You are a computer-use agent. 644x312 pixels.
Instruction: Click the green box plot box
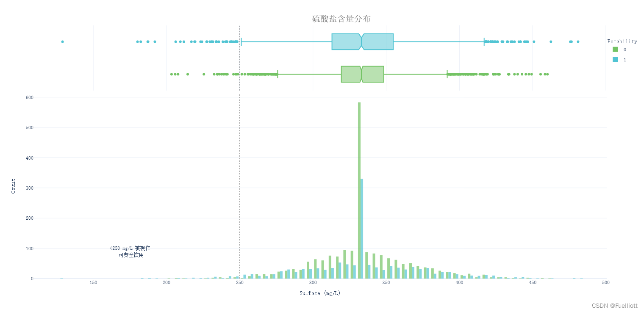point(363,74)
